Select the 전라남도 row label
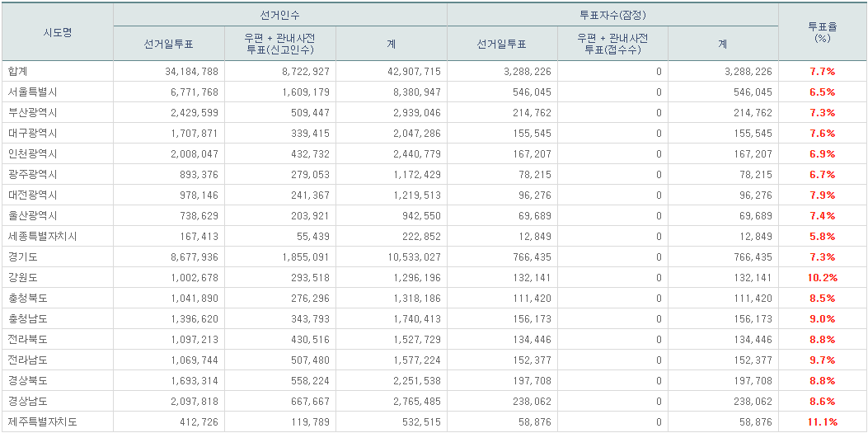The image size is (868, 433). click(x=27, y=360)
